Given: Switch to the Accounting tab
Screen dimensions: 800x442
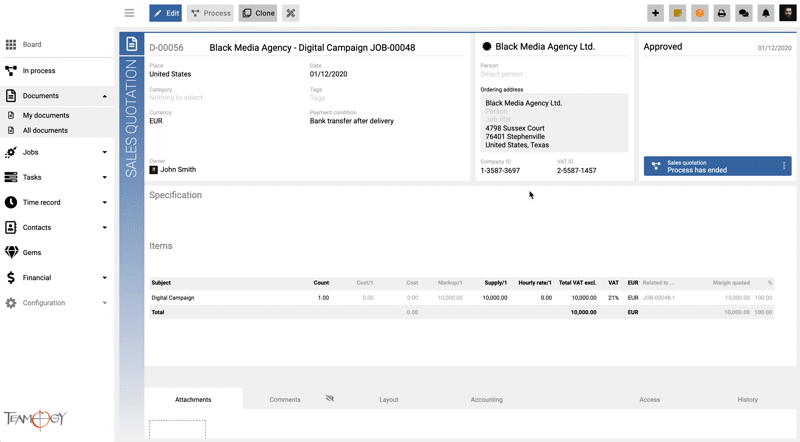Looking at the screenshot, I should 486,400.
